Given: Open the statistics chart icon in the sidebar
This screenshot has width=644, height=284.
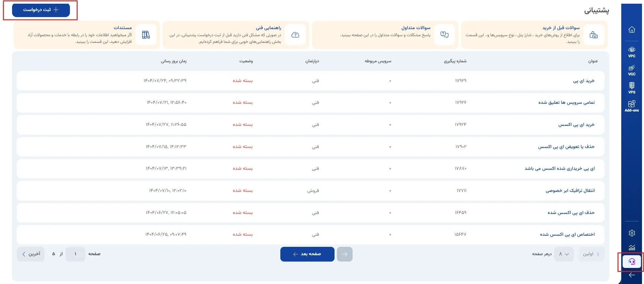Looking at the screenshot, I should tap(632, 247).
